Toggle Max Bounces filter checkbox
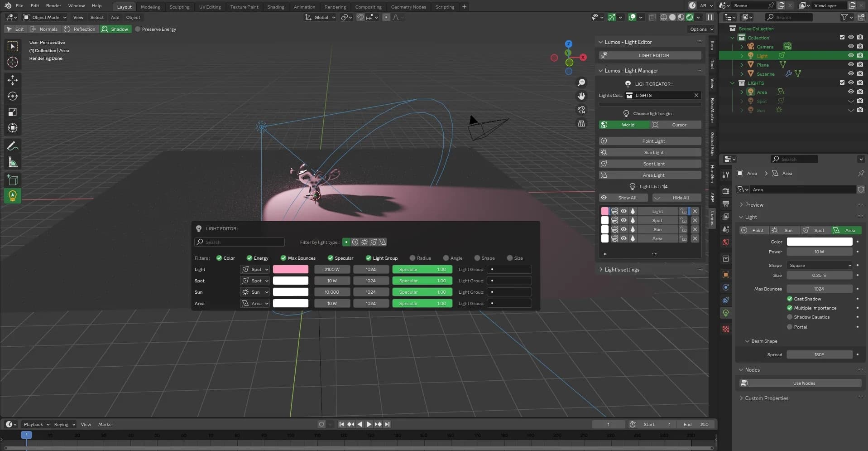Viewport: 868px width, 451px height. (283, 258)
